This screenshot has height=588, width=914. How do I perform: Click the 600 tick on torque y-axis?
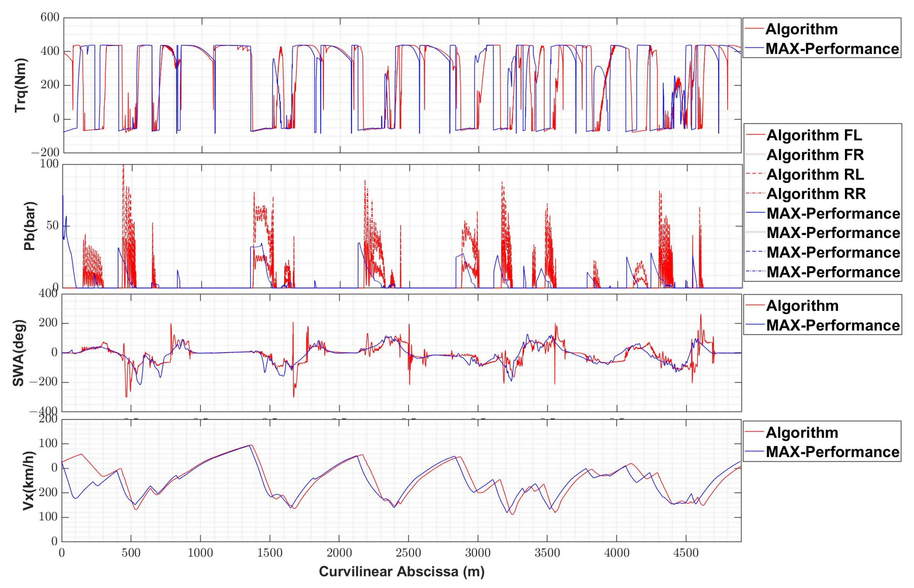50,18
